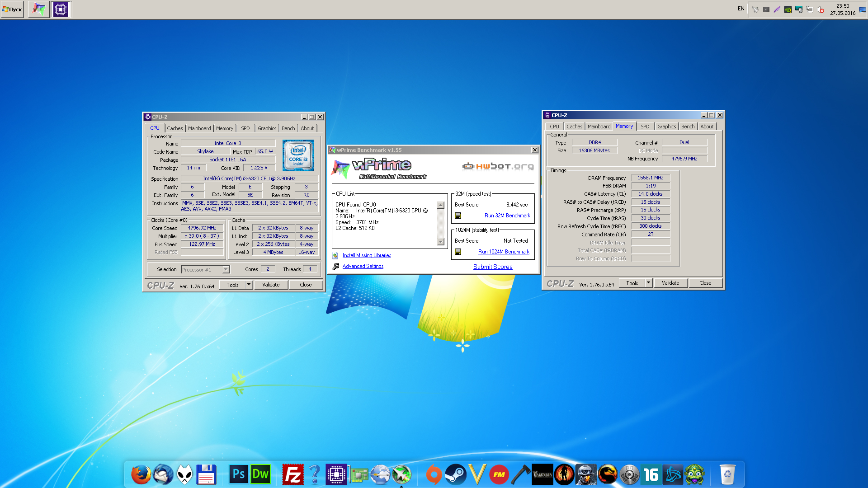Open Caches tab in left CPU-Z window
The height and width of the screenshot is (488, 868).
point(175,128)
